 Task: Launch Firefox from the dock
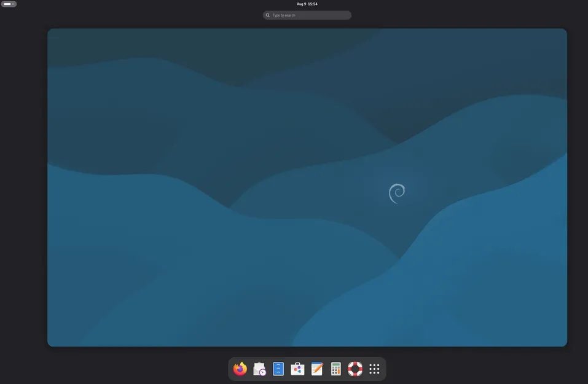(x=240, y=369)
